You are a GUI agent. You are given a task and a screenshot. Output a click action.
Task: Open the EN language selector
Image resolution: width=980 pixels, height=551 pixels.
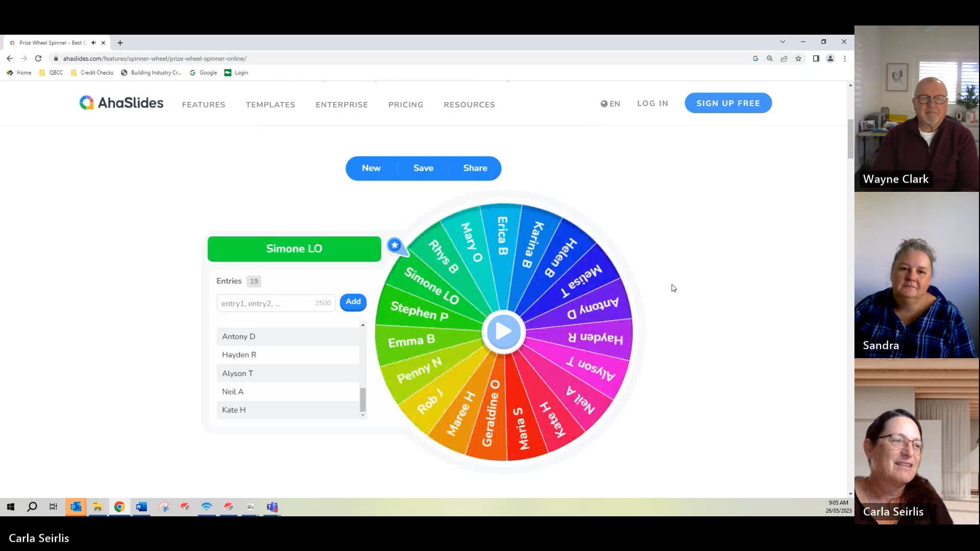pos(610,104)
